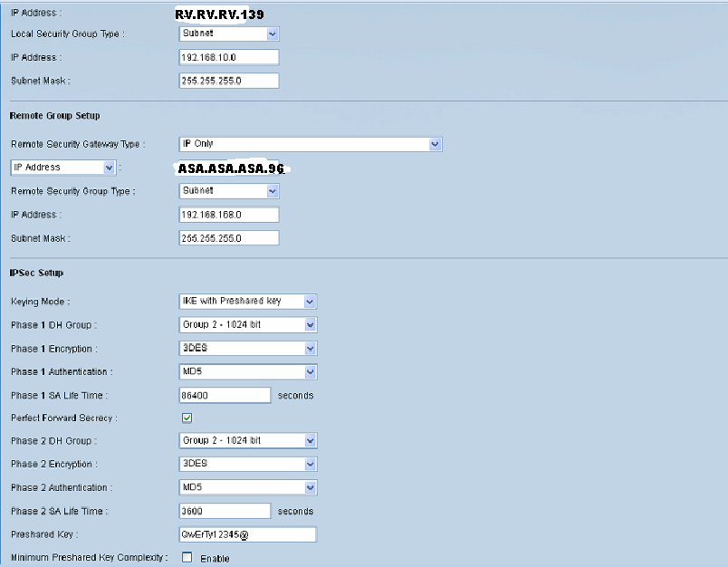Click the IPSec Setup heading
This screenshot has height=567, width=728.
[x=36, y=273]
